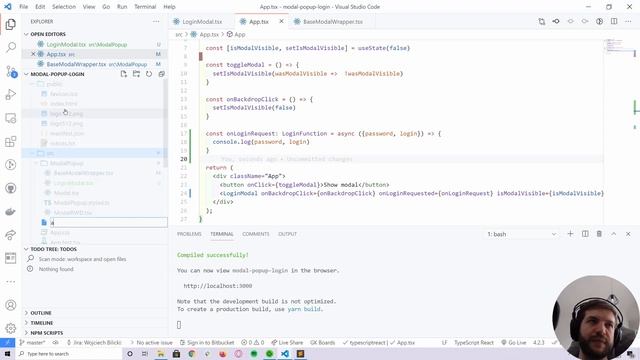The width and height of the screenshot is (640, 360).
Task: Switch to the Output panel tab
Action: click(x=287, y=234)
